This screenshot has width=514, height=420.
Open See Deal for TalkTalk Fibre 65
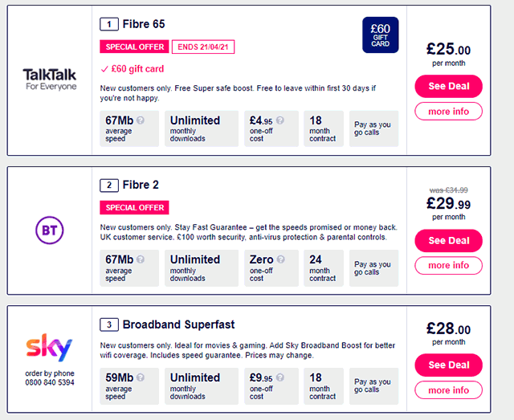448,86
